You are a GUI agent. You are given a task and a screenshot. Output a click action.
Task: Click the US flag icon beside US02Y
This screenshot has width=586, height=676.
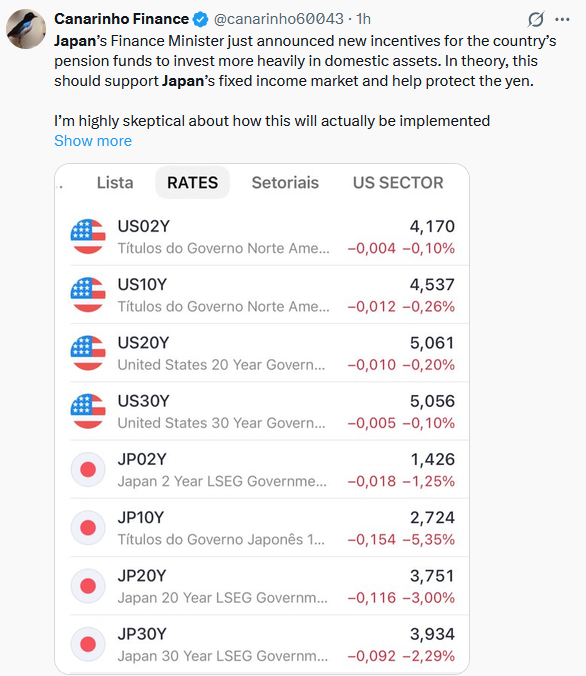(88, 236)
